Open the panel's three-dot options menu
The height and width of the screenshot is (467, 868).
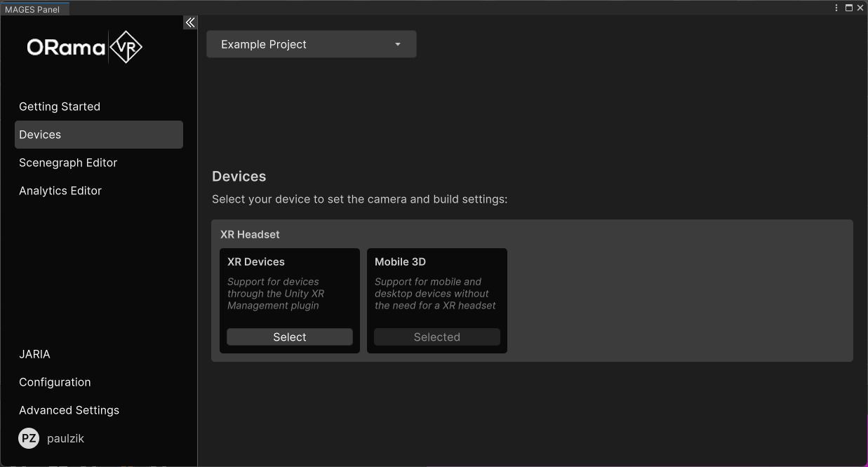point(836,8)
